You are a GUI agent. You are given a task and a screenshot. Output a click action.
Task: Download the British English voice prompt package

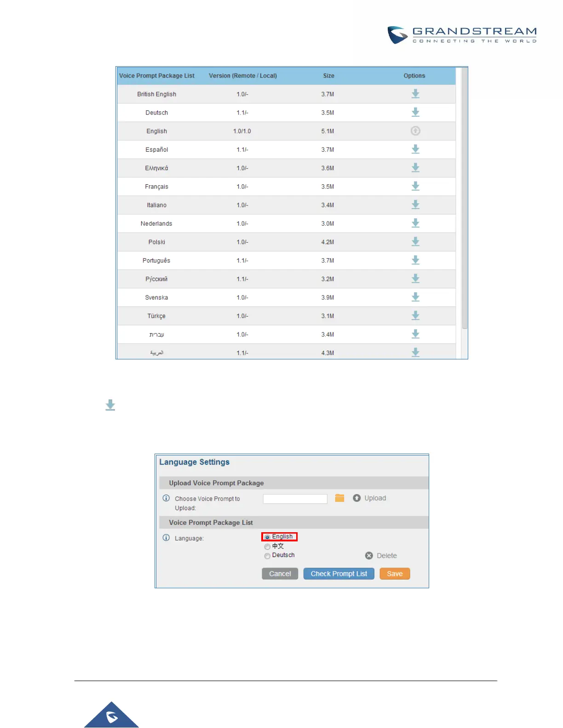415,94
